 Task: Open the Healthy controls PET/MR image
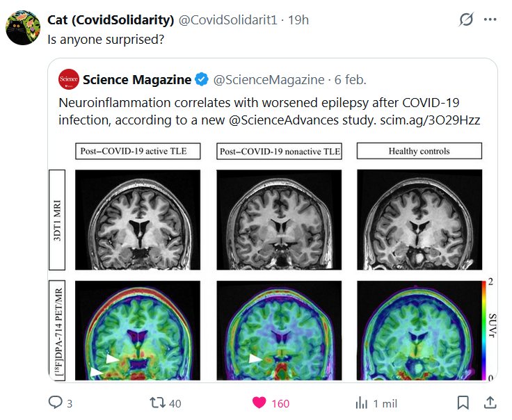[419, 330]
